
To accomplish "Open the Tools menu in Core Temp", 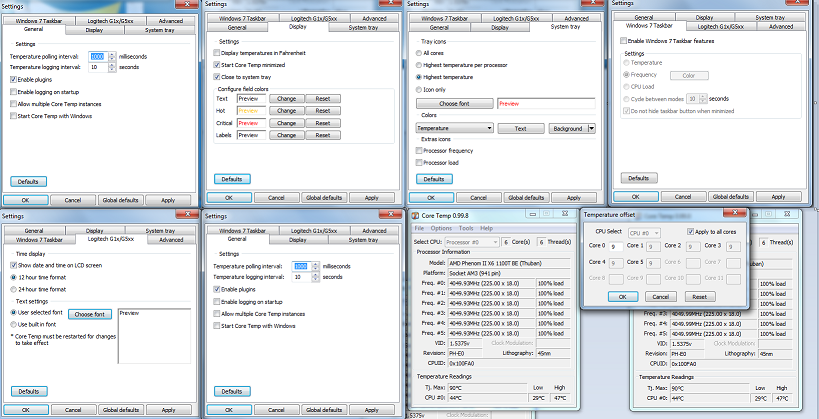I will coord(465,228).
